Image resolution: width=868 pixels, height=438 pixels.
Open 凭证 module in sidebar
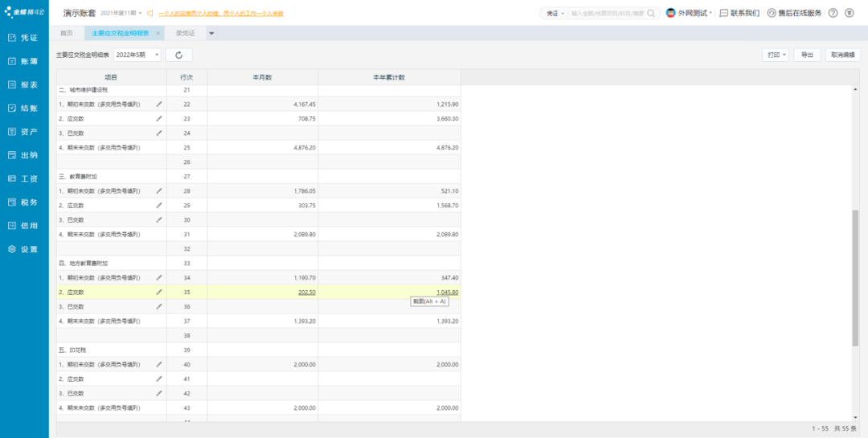[x=24, y=38]
